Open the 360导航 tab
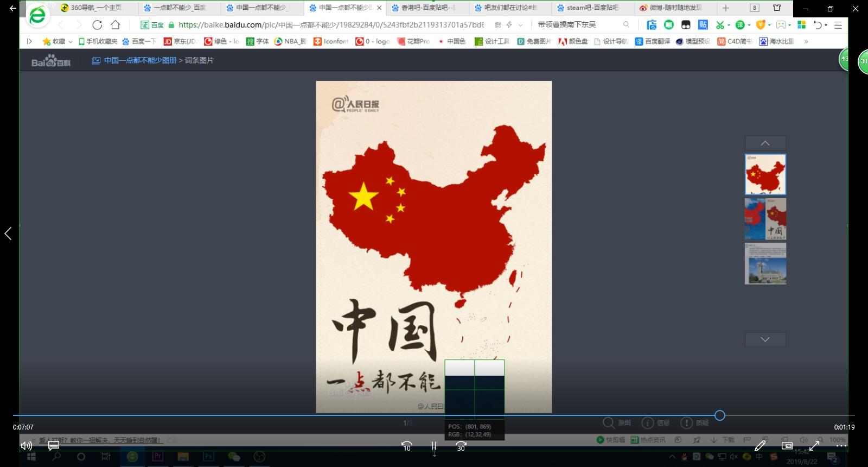The image size is (868, 467). [97, 8]
